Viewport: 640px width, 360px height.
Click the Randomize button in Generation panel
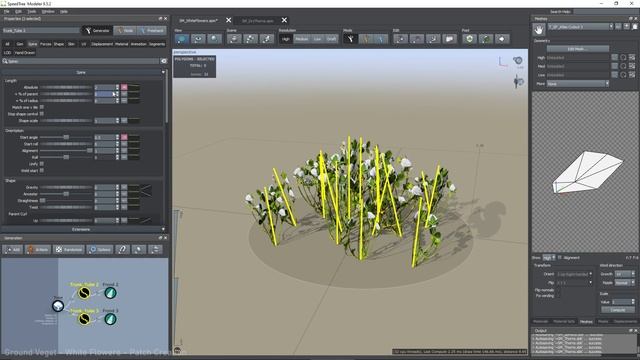tap(69, 249)
